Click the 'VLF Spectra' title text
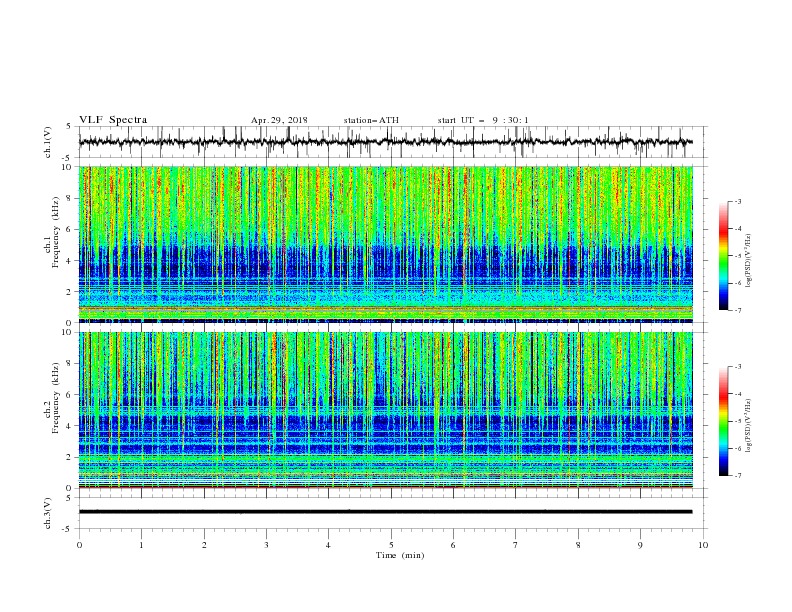 tap(113, 120)
